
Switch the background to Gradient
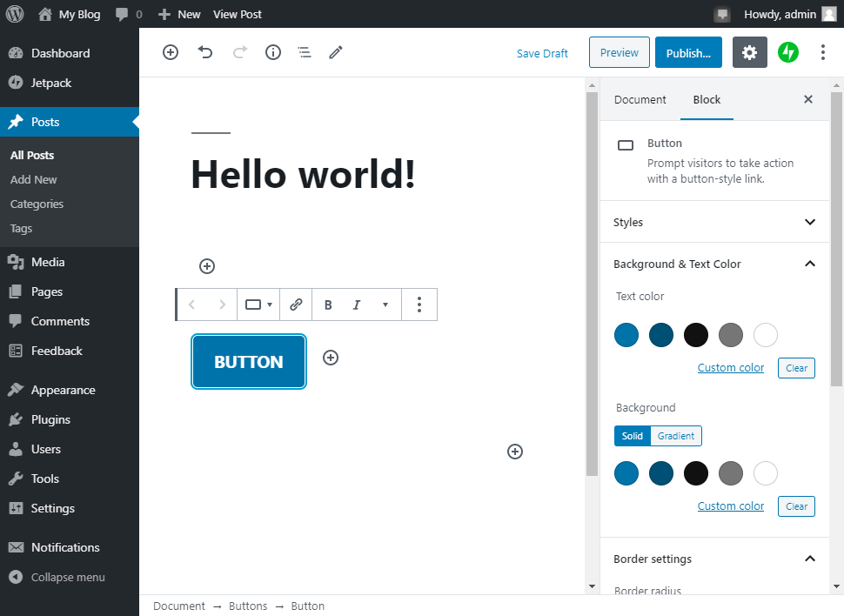pyautogui.click(x=676, y=436)
